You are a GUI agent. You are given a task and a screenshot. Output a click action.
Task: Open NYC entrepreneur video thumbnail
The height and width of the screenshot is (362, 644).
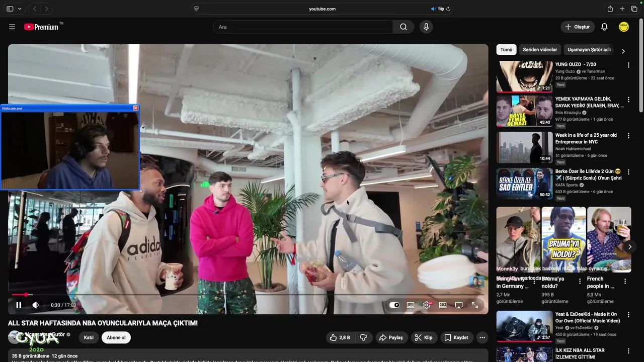pos(524,147)
